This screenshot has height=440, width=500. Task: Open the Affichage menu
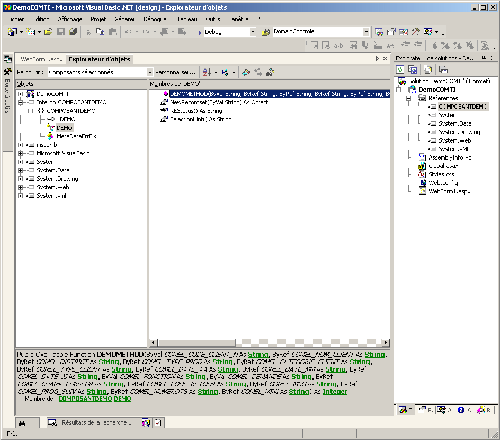[x=70, y=19]
